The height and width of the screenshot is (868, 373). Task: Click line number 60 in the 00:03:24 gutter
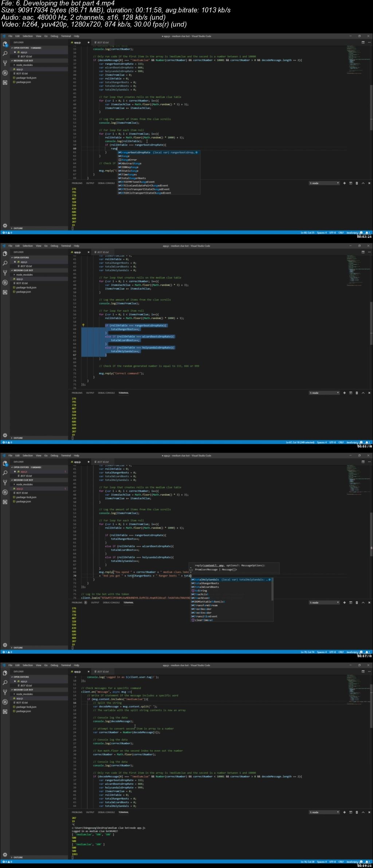tap(75, 148)
